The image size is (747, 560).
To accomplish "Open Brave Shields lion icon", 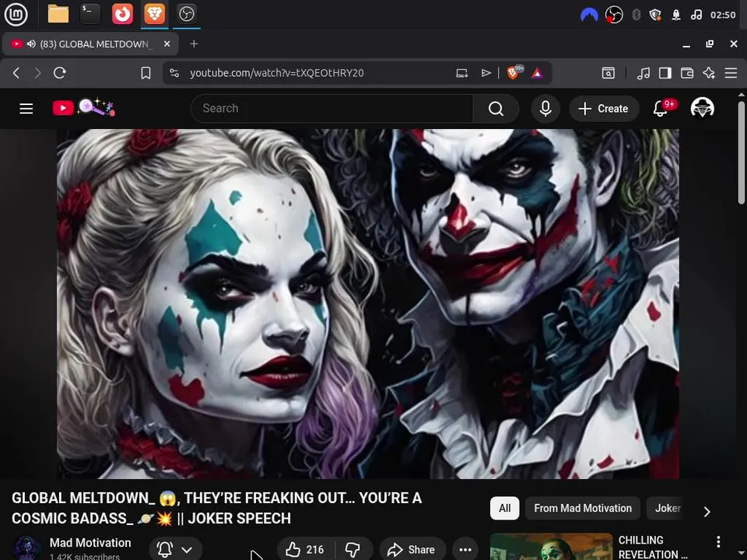I will coord(514,72).
